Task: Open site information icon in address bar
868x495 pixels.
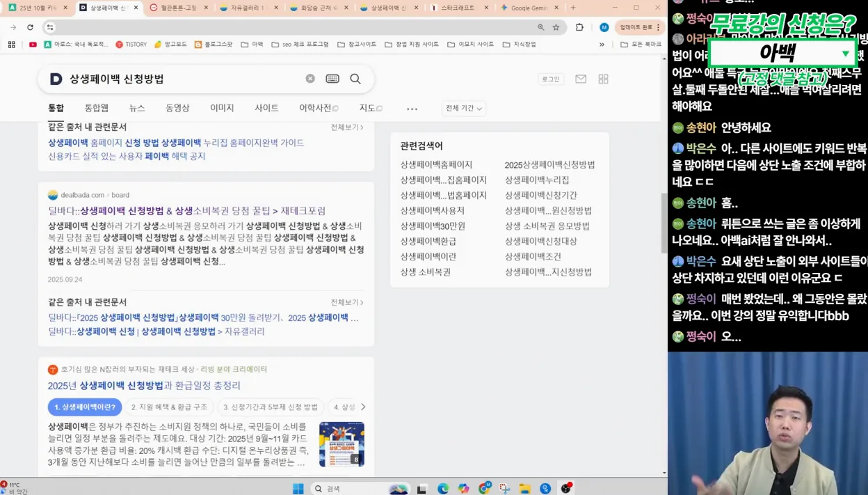Action: pyautogui.click(x=49, y=27)
